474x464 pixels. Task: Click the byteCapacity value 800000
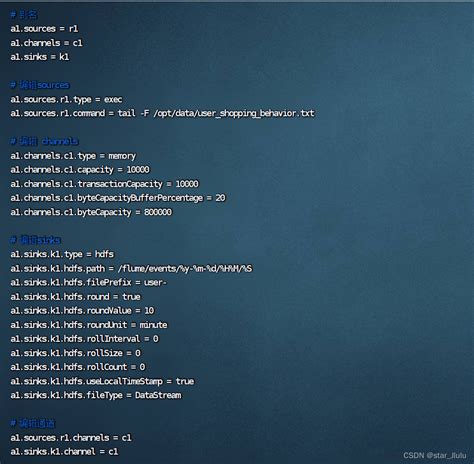[x=158, y=212]
